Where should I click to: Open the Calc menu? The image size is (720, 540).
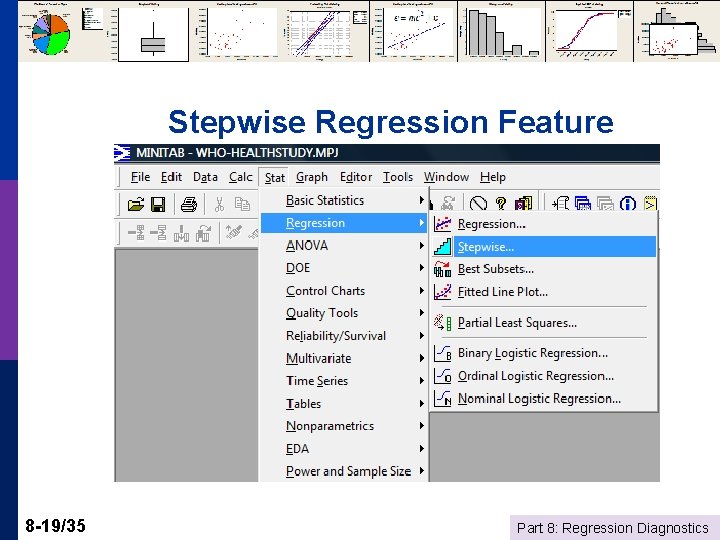241,177
